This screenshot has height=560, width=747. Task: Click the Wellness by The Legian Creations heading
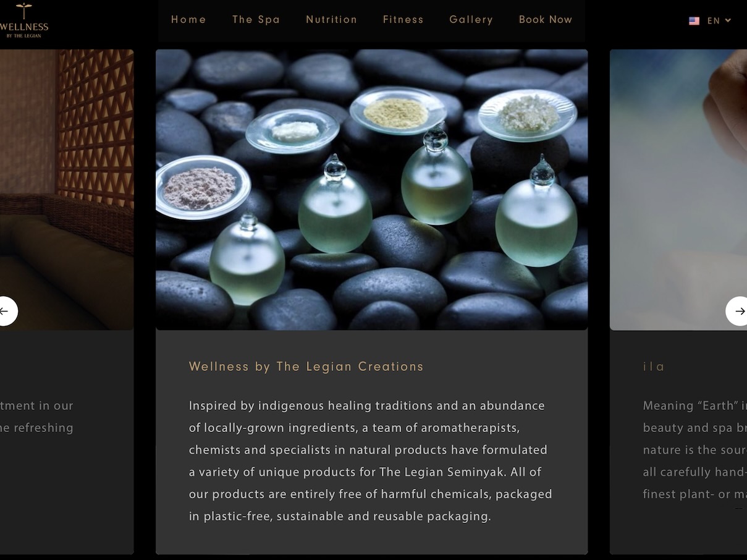pos(306,367)
